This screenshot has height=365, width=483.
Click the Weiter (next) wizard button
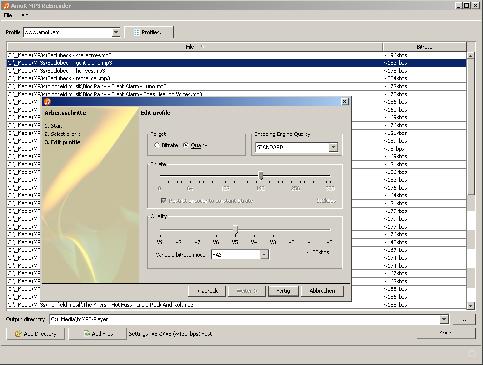[x=247, y=291]
